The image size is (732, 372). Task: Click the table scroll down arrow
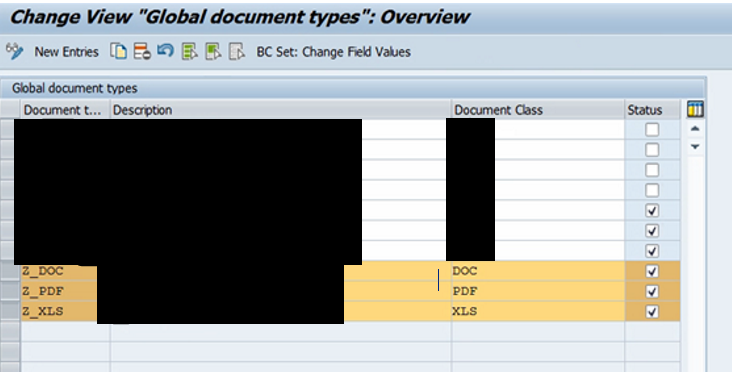point(695,147)
